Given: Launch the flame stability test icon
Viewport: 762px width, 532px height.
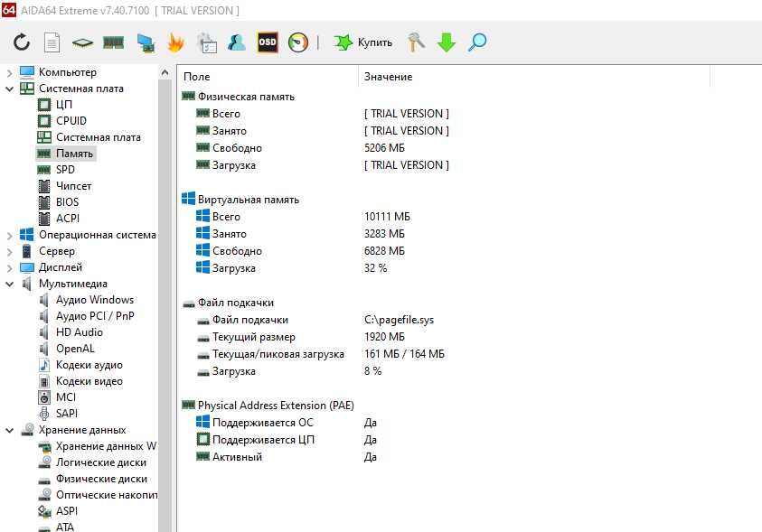Looking at the screenshot, I should point(175,42).
